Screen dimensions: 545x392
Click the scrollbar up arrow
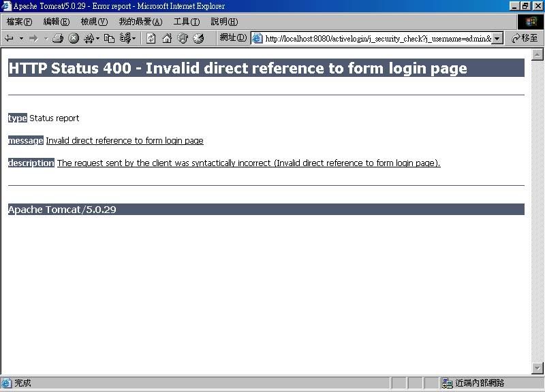(x=537, y=54)
